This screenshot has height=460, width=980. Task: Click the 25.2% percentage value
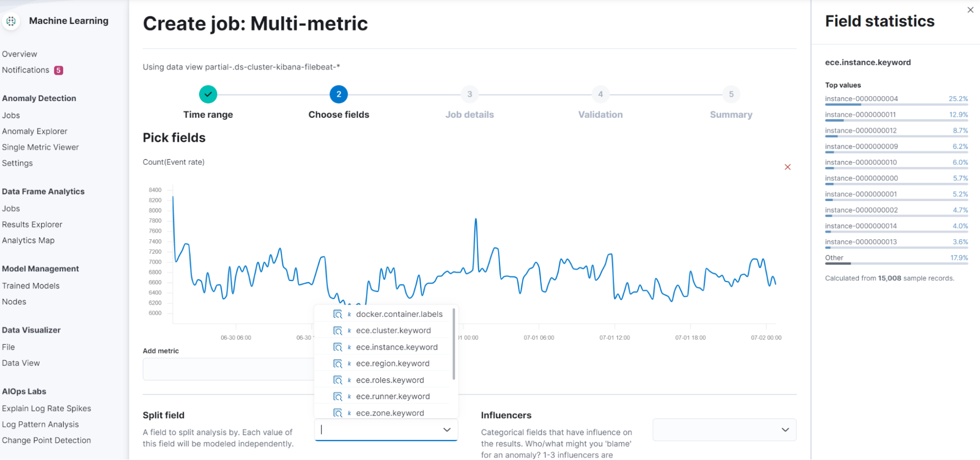pyautogui.click(x=958, y=99)
